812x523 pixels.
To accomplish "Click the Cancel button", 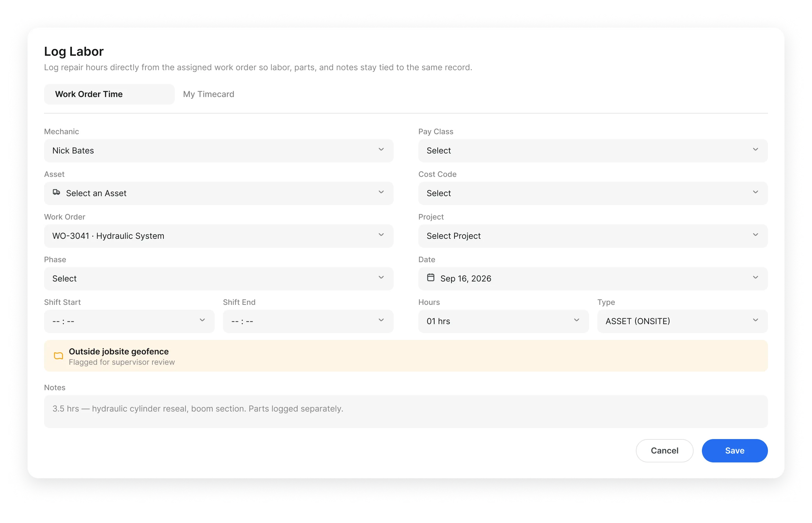I will [x=665, y=451].
